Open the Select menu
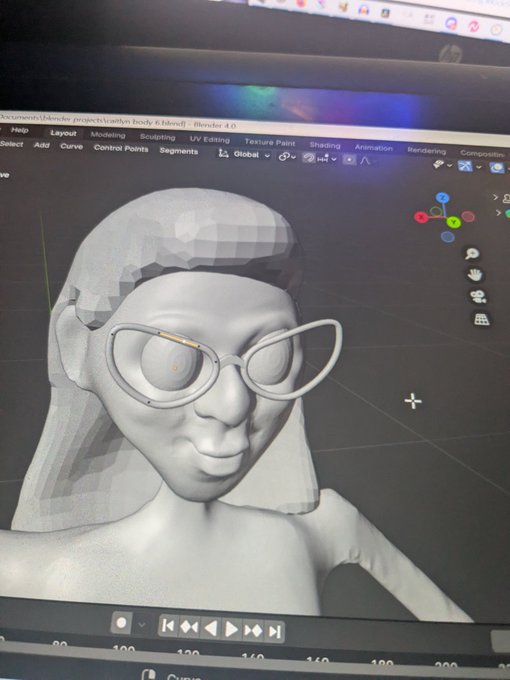The height and width of the screenshot is (680, 510). 12,144
